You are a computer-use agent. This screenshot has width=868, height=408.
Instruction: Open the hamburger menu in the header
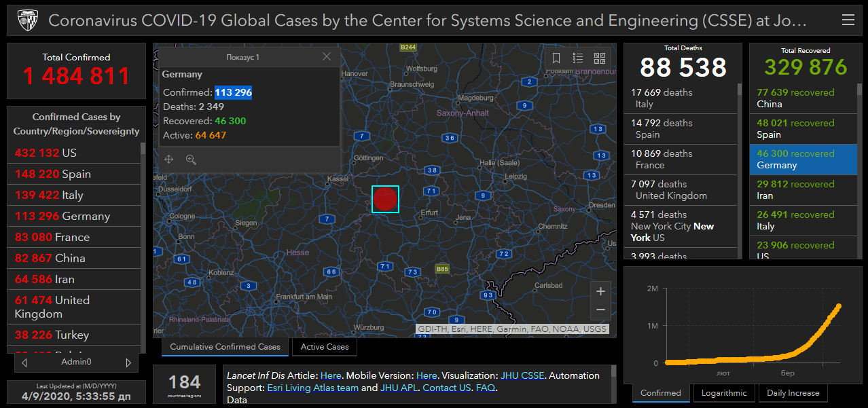(x=848, y=20)
